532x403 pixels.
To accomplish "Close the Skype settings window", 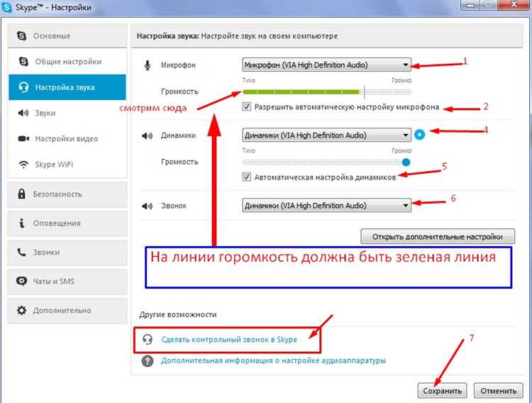I will (514, 5).
